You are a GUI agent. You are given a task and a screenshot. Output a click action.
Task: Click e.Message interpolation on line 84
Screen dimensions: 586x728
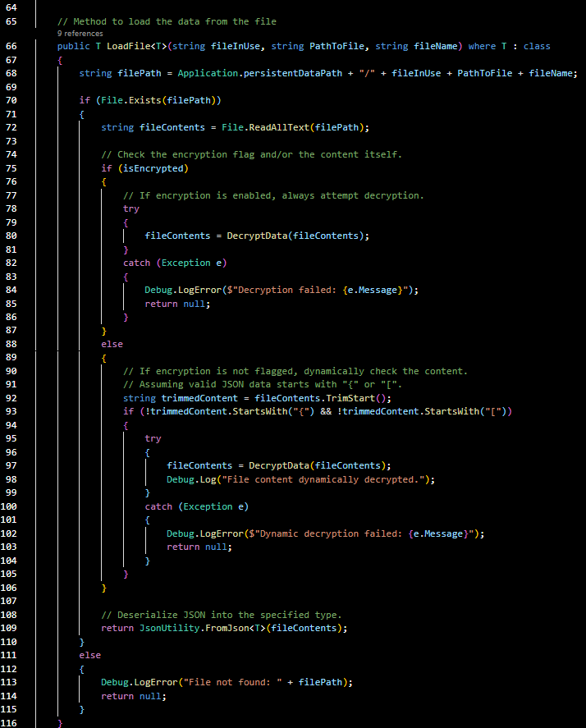(373, 290)
